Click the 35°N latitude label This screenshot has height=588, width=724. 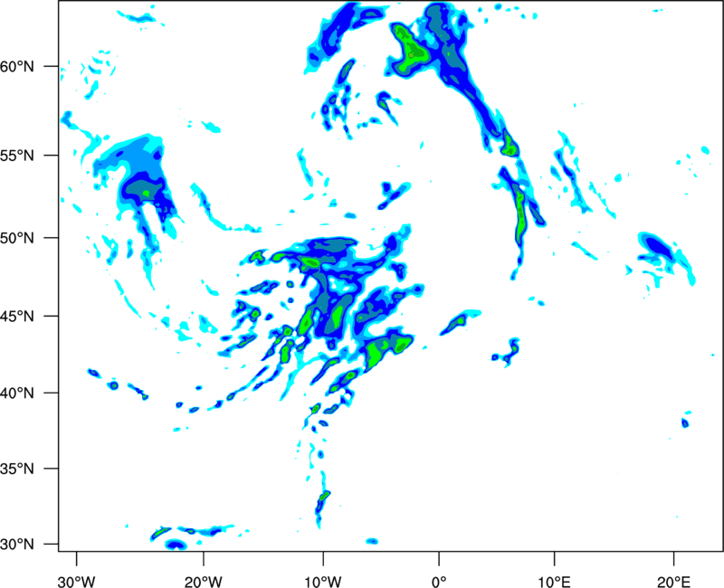(x=17, y=469)
